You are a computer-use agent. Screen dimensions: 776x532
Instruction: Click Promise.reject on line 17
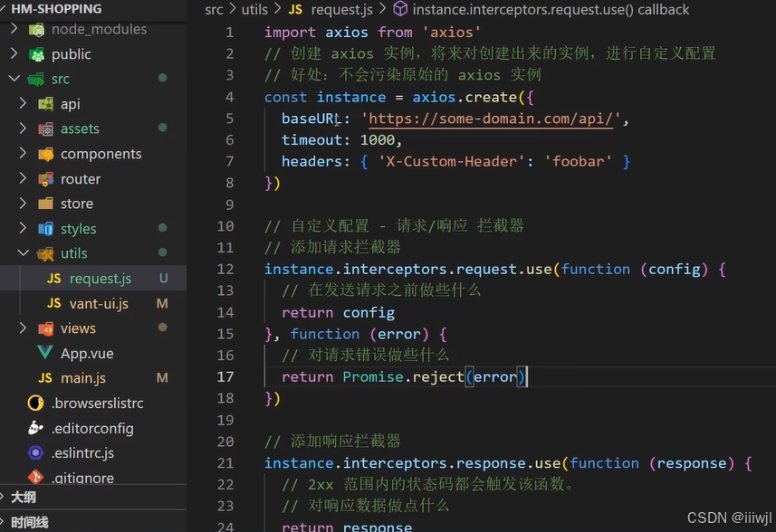[x=403, y=376]
